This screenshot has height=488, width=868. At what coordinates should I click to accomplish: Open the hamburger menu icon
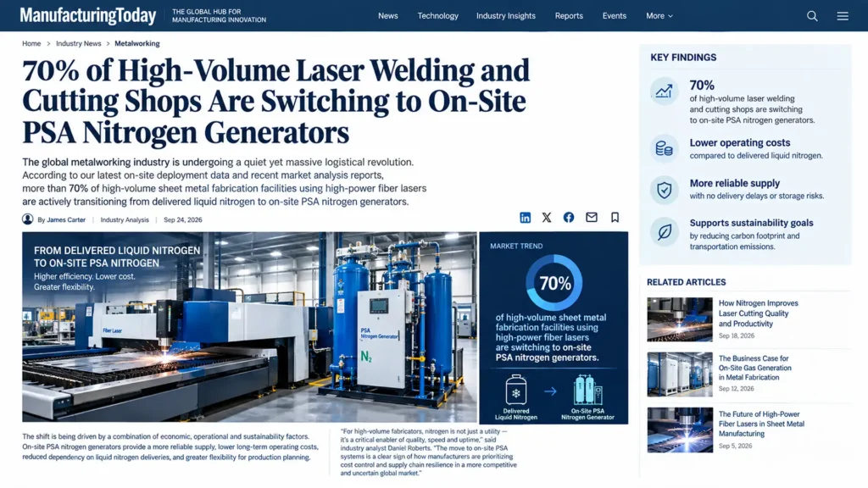pos(843,16)
